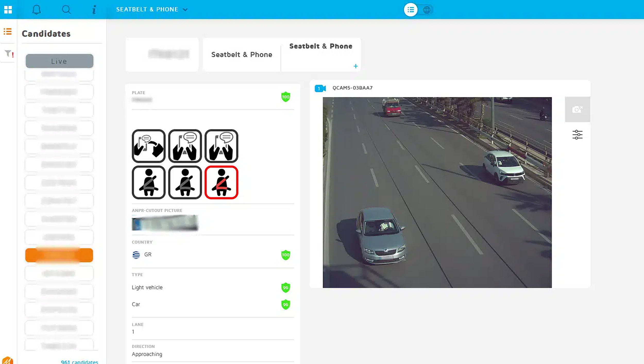The image size is (644, 364).
Task: Select the orange highlighted candidate entry
Action: point(59,255)
